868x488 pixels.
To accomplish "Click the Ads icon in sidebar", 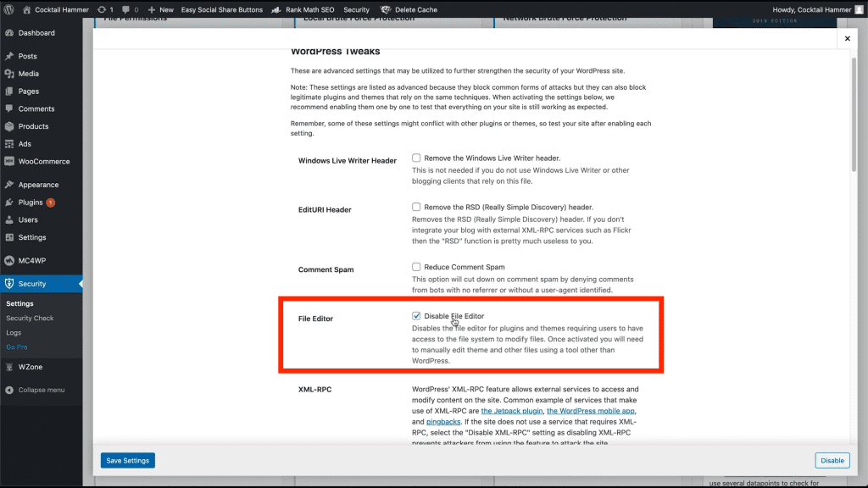I will 9,144.
